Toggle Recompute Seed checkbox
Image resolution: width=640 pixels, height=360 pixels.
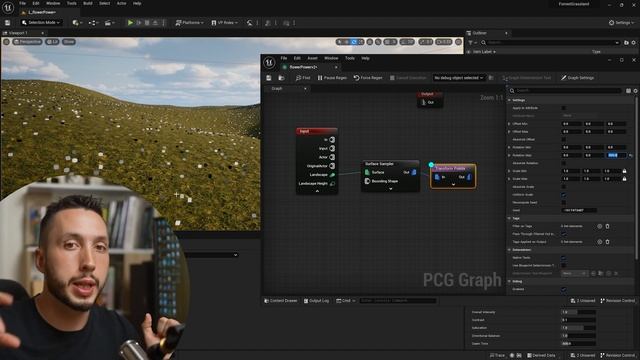564,202
